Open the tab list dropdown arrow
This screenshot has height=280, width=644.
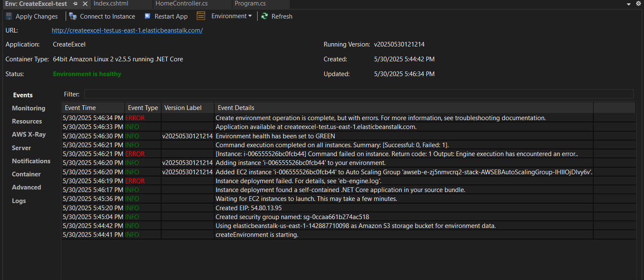point(628,4)
